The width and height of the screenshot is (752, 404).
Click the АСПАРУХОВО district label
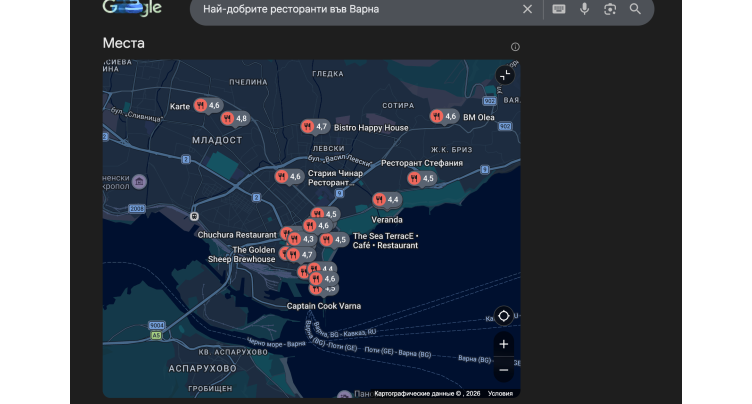pyautogui.click(x=202, y=368)
